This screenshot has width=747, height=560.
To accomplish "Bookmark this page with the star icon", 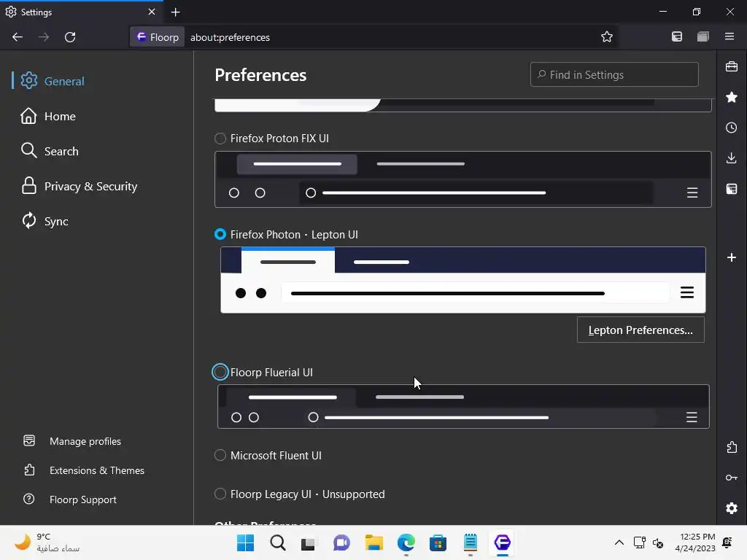I will (606, 37).
